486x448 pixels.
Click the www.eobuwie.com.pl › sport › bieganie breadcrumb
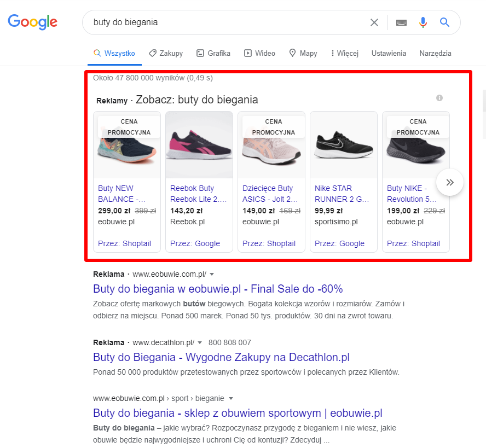click(x=158, y=398)
